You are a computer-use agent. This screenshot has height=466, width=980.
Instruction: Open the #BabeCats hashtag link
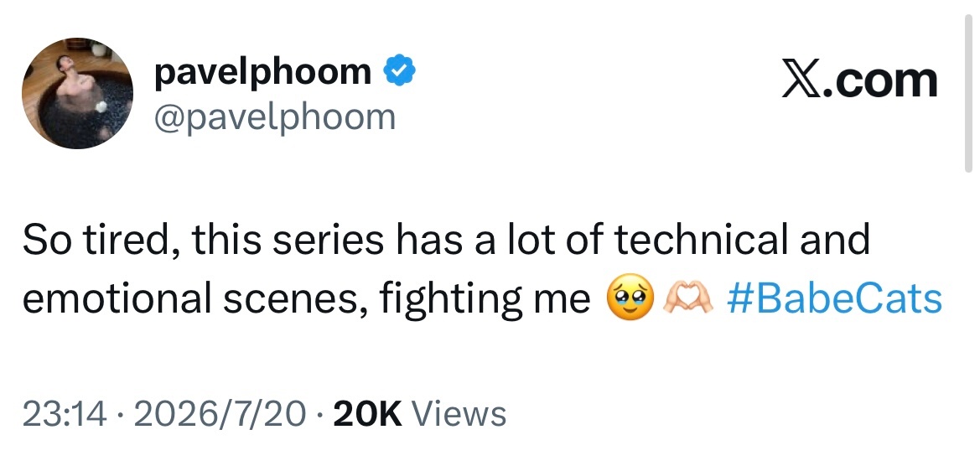click(834, 298)
